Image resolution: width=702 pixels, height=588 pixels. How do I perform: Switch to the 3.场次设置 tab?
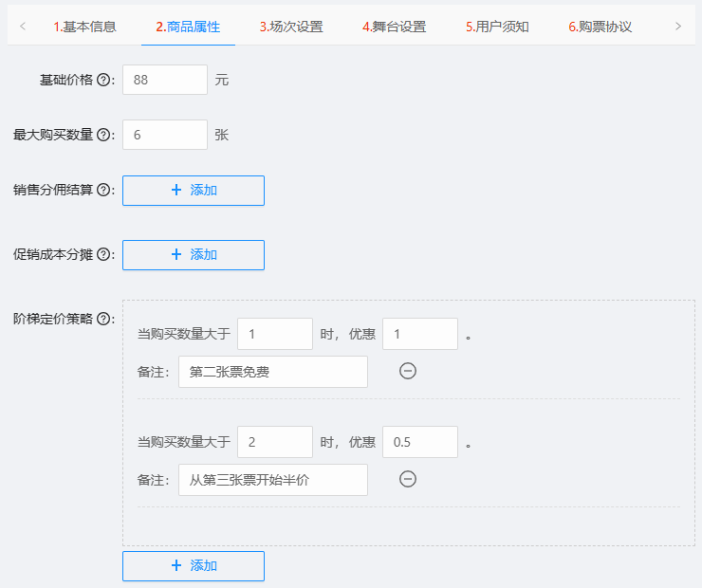(x=291, y=27)
